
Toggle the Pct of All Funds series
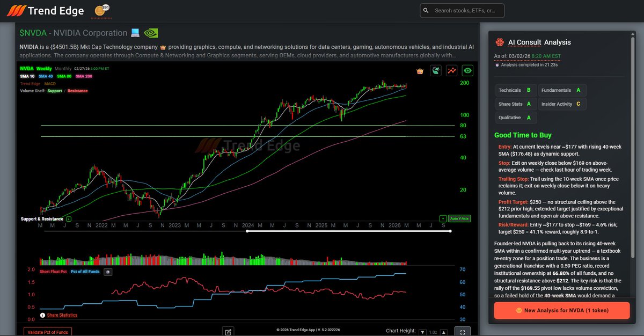point(85,272)
